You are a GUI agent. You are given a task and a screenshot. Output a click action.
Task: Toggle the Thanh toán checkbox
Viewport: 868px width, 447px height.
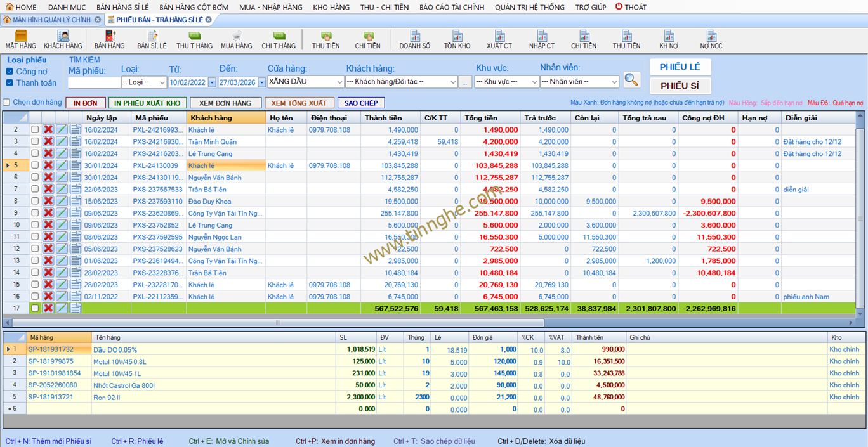pos(10,83)
